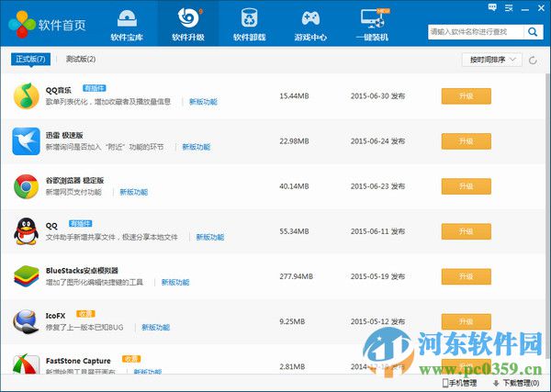Click the FastStone Capture title
The height and width of the screenshot is (392, 551).
coord(78,361)
